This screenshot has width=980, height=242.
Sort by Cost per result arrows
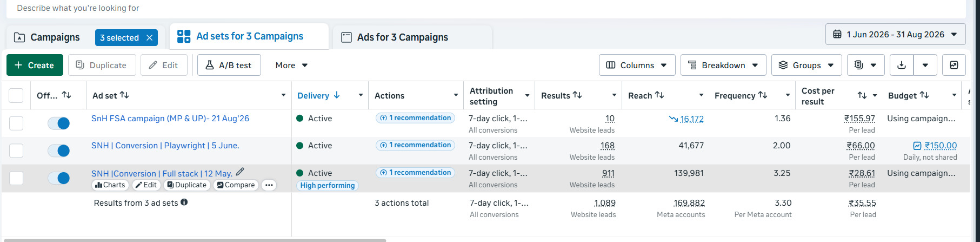tap(862, 95)
